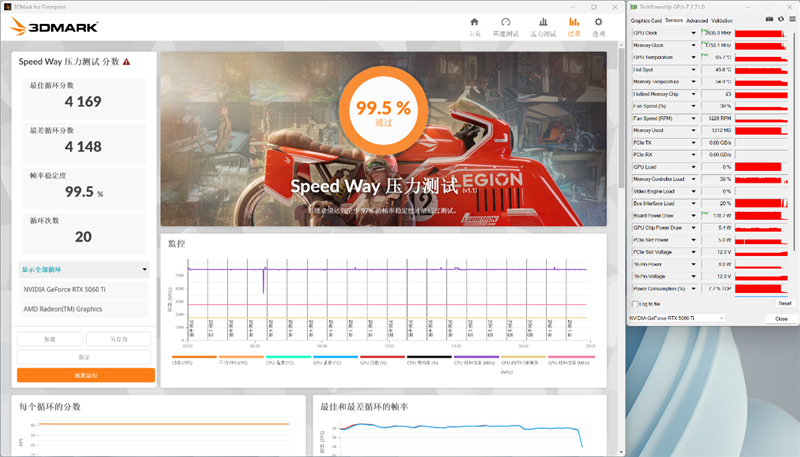Switch to Validation tab in GPU-Z

[x=722, y=21]
